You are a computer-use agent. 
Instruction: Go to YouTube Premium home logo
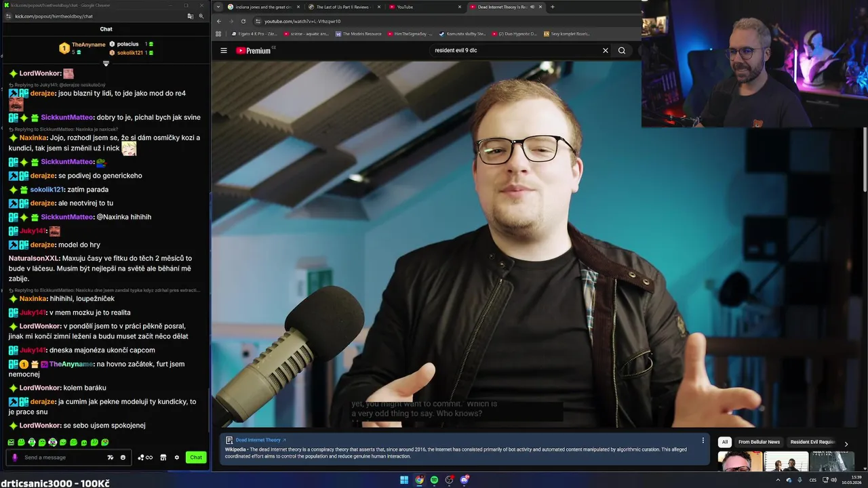254,50
